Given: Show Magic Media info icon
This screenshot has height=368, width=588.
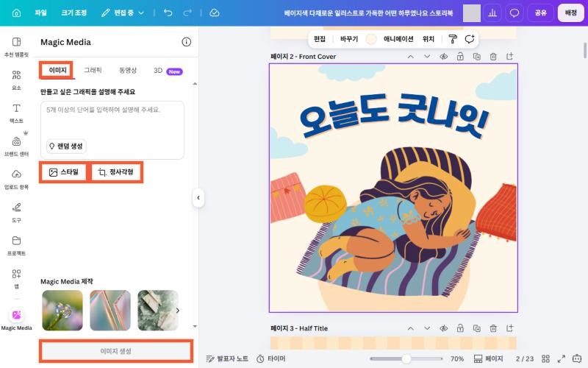Looking at the screenshot, I should (187, 42).
